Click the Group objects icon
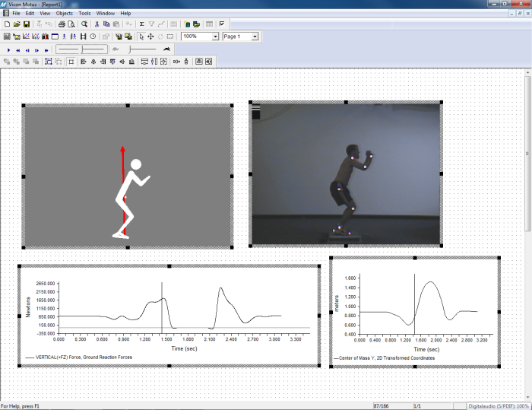532x410 pixels. pos(49,62)
